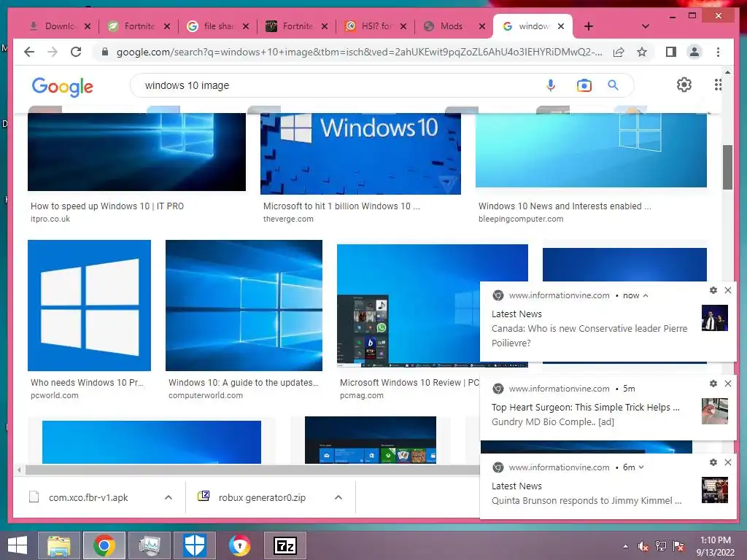
Task: Open Google quick settings gear
Action: tap(684, 85)
